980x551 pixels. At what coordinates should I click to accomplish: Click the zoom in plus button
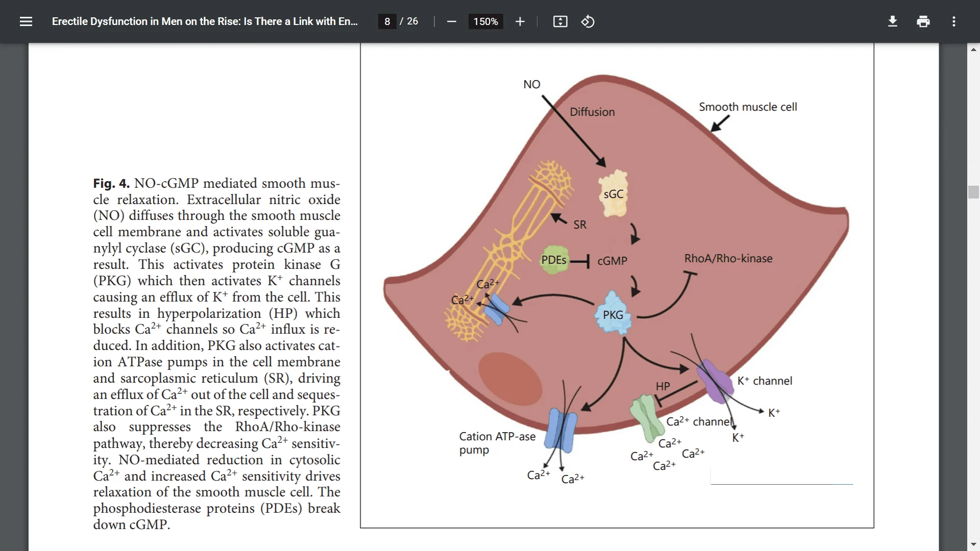click(x=520, y=21)
